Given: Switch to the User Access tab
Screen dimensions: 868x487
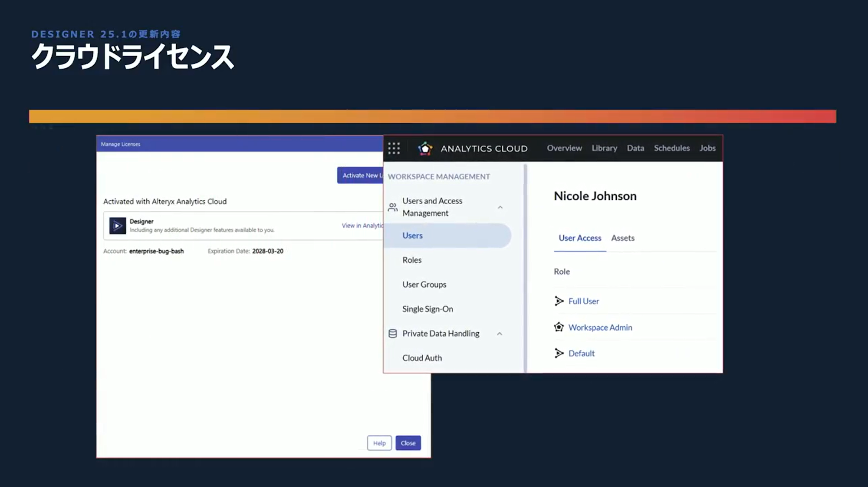Looking at the screenshot, I should pyautogui.click(x=580, y=238).
